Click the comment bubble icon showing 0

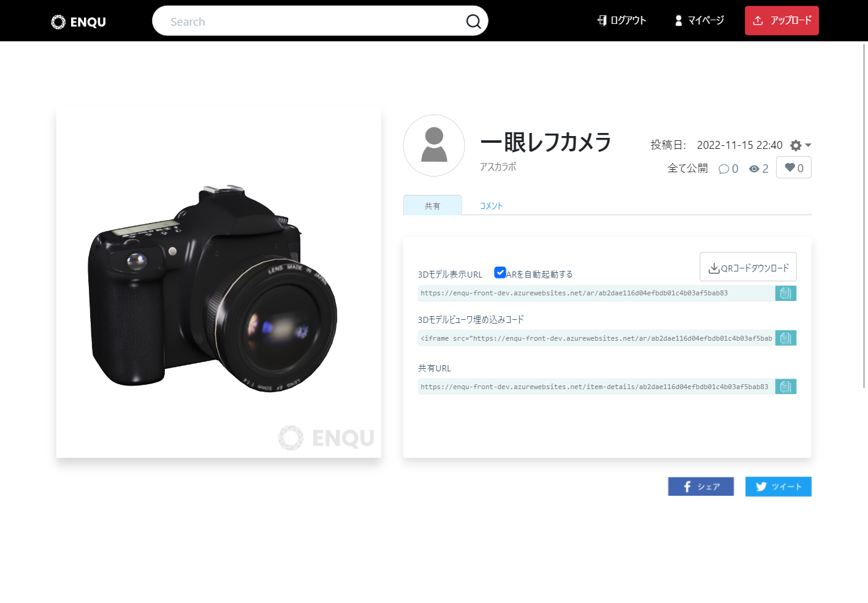725,169
